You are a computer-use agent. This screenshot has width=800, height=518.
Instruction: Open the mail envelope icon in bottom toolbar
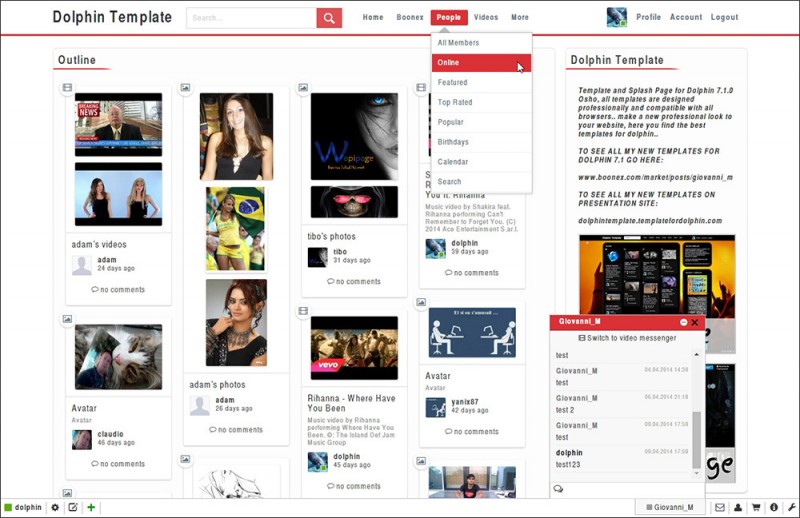pyautogui.click(x=720, y=507)
